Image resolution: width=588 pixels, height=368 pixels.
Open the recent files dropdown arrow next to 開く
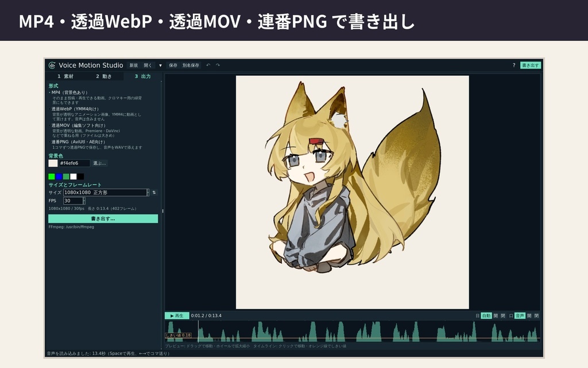[161, 66]
